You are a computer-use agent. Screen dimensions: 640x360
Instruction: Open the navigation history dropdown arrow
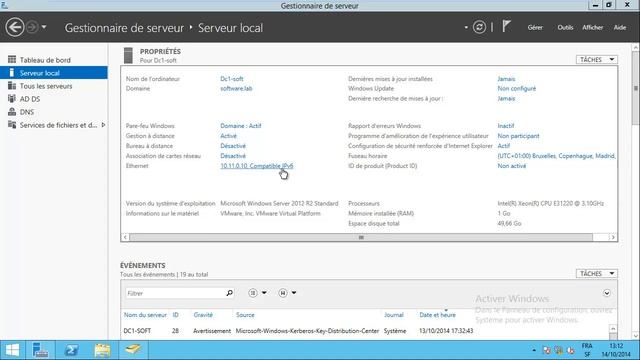coord(44,27)
